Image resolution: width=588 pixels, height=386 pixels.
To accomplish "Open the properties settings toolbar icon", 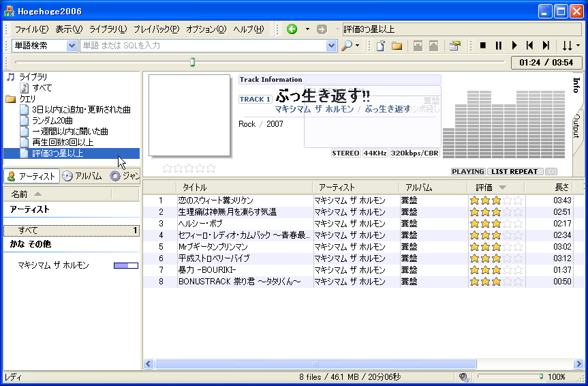I will coord(455,46).
